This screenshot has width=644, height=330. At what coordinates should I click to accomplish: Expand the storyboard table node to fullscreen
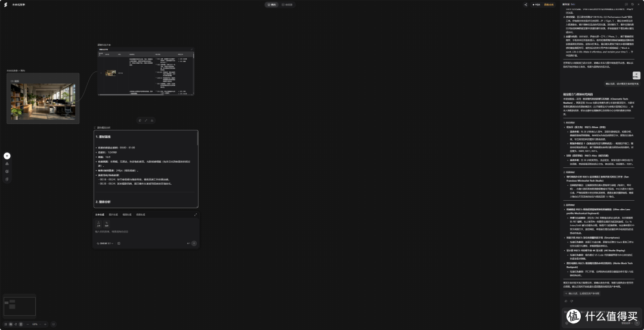point(191,49)
